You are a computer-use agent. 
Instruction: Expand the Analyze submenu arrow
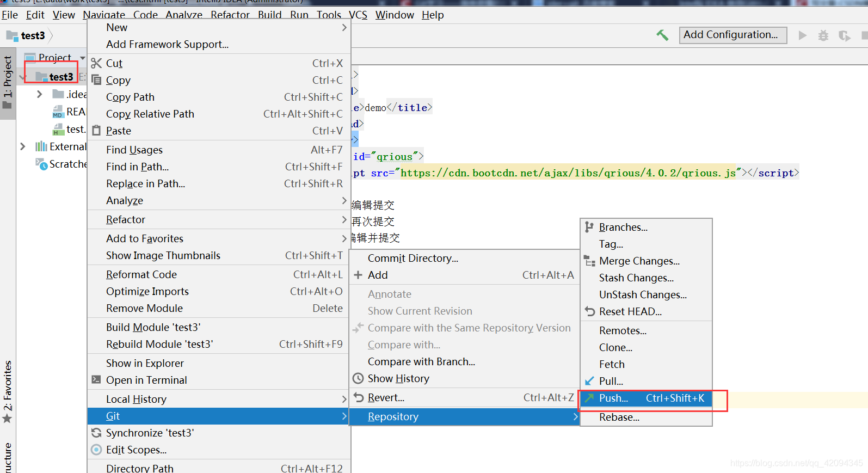[x=344, y=200]
